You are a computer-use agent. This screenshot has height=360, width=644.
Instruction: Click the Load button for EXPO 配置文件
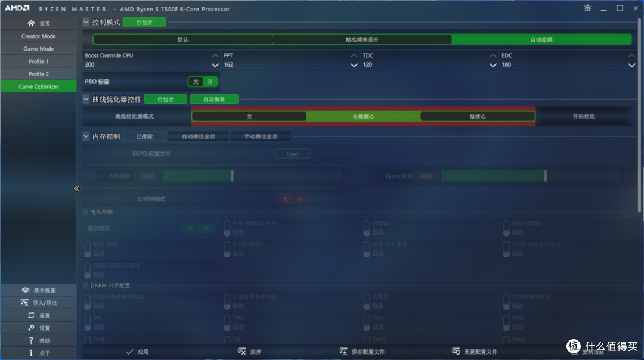[x=292, y=154]
